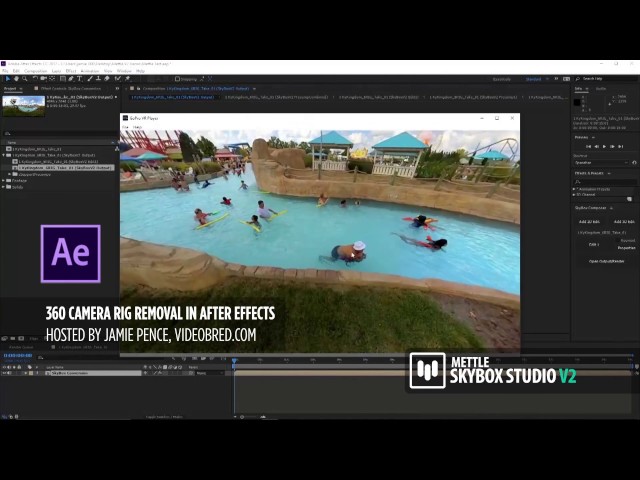Move the timeline current-time playhead marker
This screenshot has height=480, width=640.
(234, 361)
